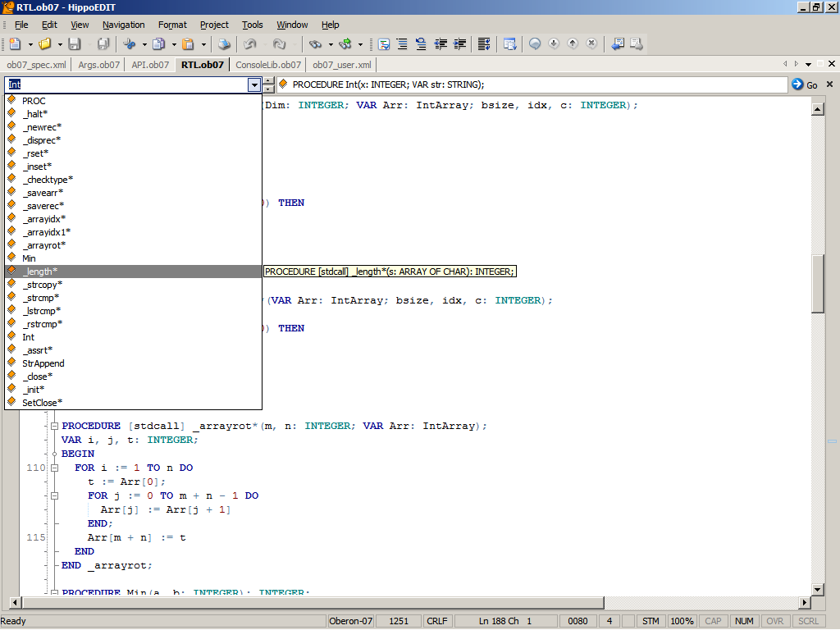Click the Save floppy disk icon
840x630 pixels.
[x=75, y=44]
